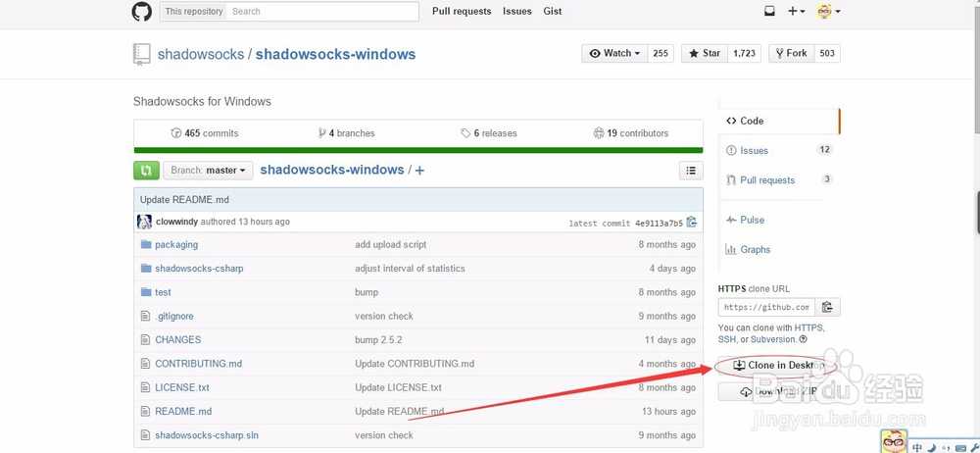Open the shadowsocks owner link
The width and height of the screenshot is (980, 453).
[x=201, y=55]
